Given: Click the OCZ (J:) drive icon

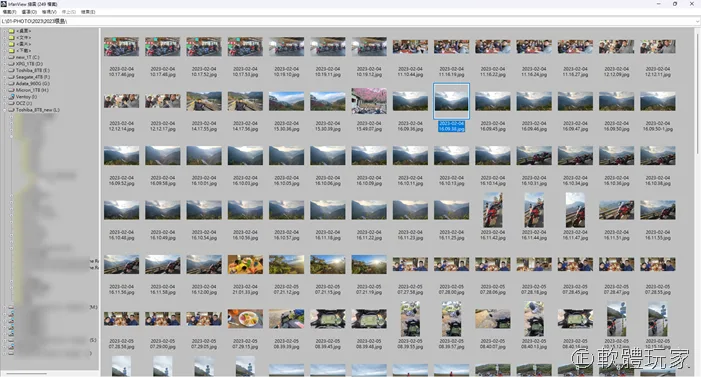Looking at the screenshot, I should click(12, 103).
